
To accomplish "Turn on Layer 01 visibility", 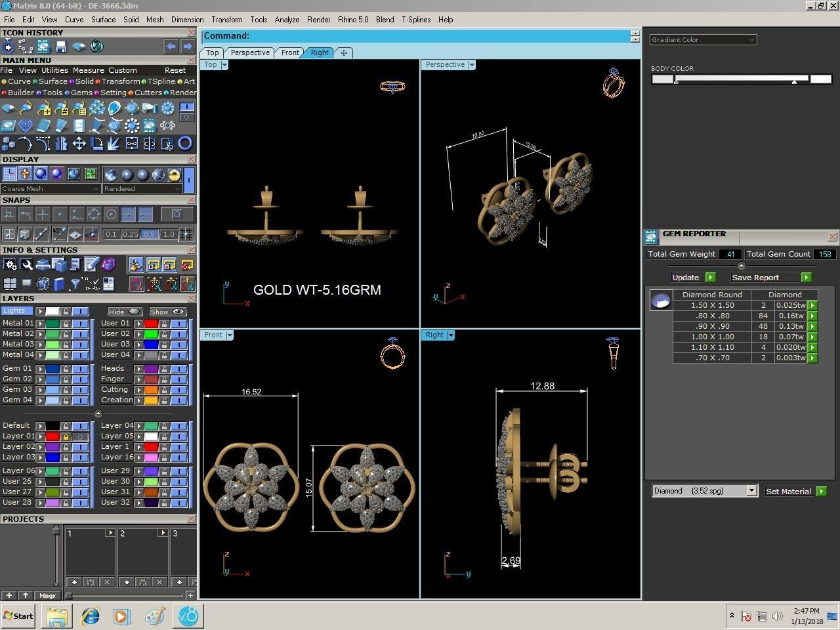I will coord(81,436).
